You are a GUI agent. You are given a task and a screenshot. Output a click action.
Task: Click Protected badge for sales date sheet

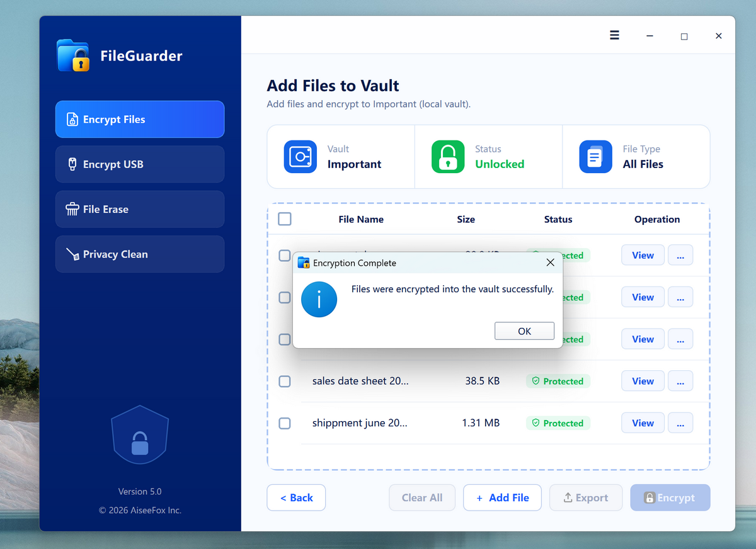point(558,381)
